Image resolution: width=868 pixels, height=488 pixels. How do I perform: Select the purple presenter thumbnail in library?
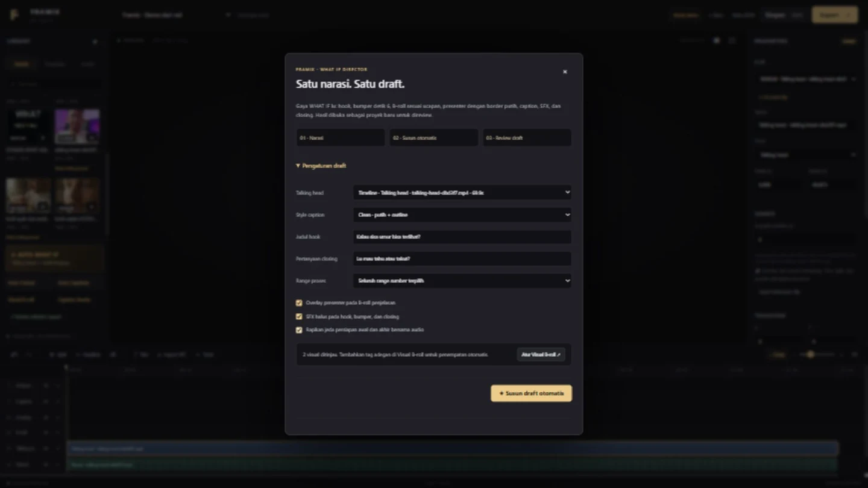point(77,127)
